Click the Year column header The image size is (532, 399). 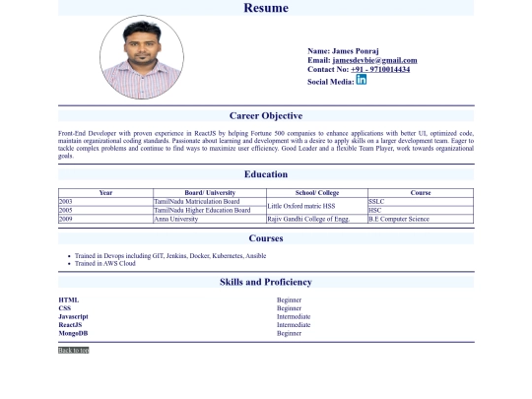105,193
